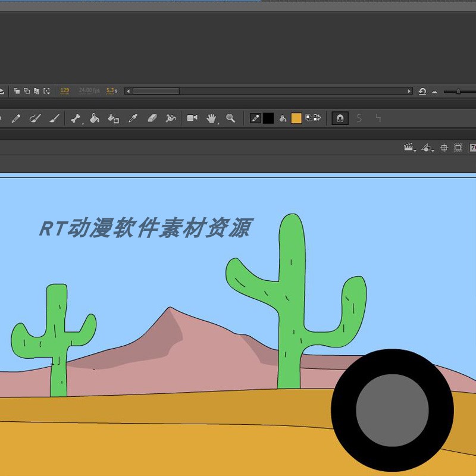The height and width of the screenshot is (476, 476).
Task: Open the Edit Symbols dropdown
Action: pyautogui.click(x=427, y=148)
